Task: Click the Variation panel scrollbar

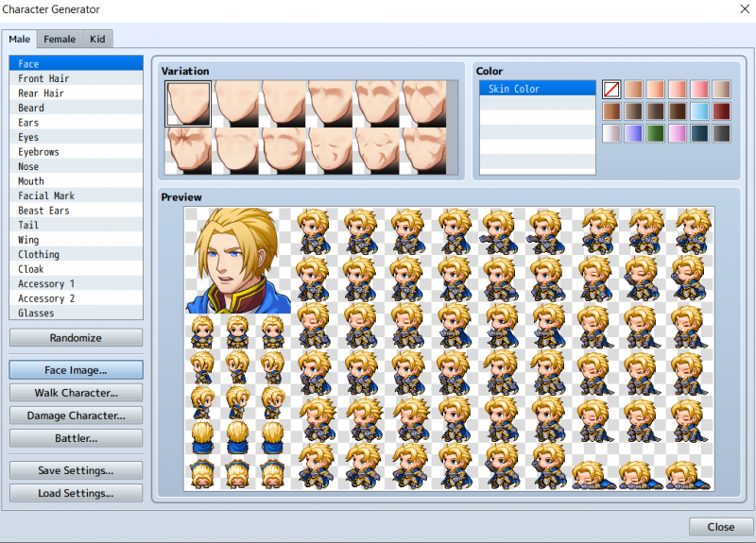Action: (453, 127)
